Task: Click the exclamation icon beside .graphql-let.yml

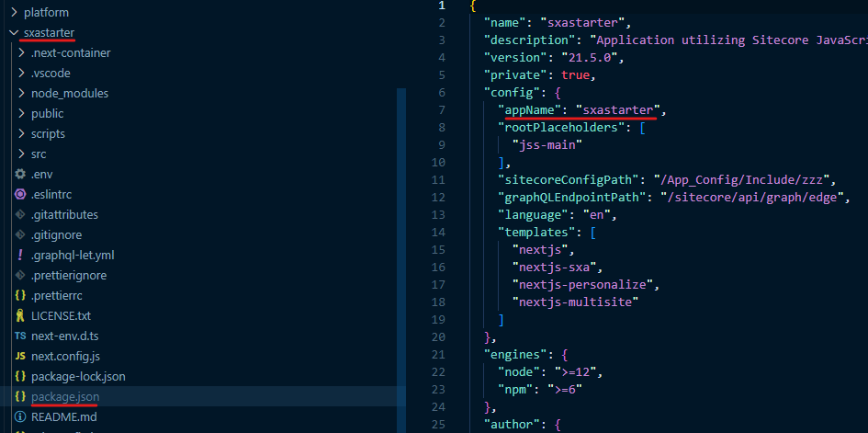Action: pyautogui.click(x=20, y=255)
